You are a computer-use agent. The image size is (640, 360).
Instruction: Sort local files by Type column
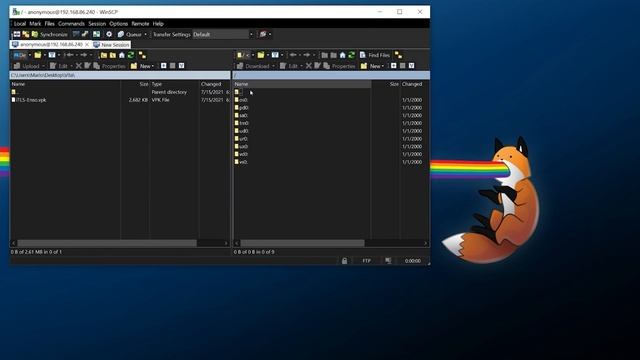pos(174,84)
